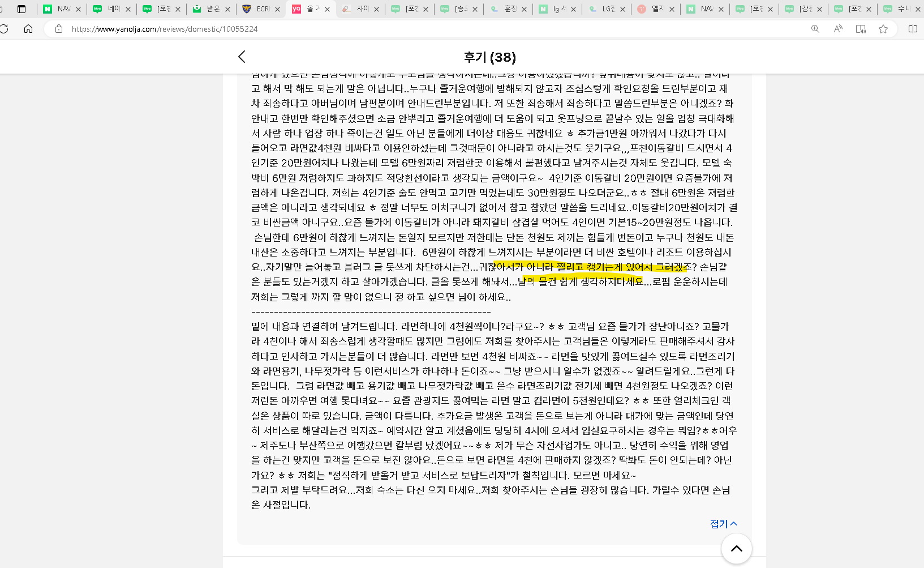
Task: Open the tab actions menu icon
Action: click(x=22, y=9)
